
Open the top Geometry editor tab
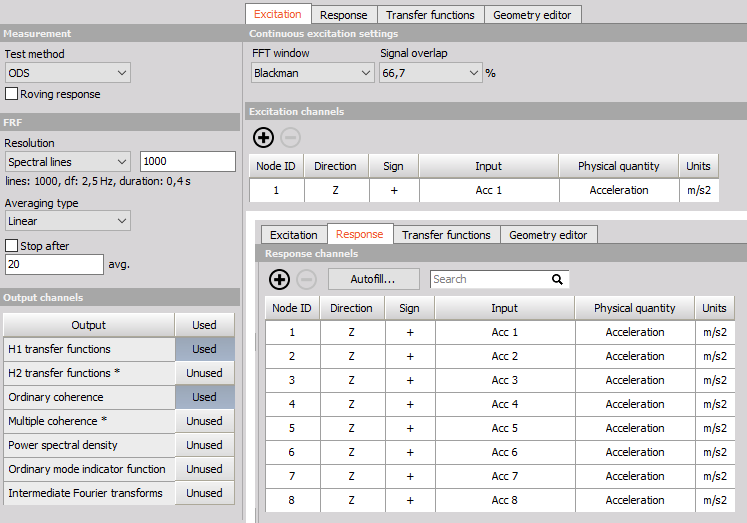[532, 15]
